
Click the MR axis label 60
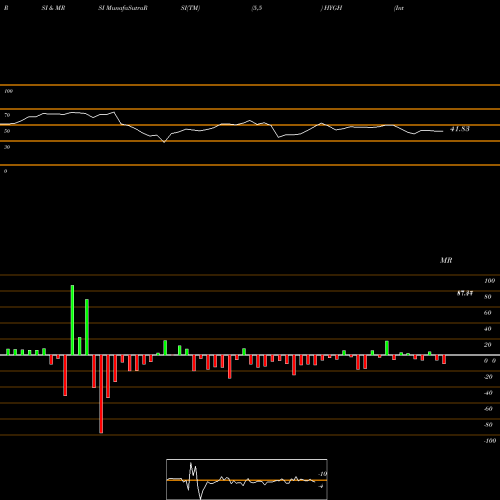(x=488, y=313)
